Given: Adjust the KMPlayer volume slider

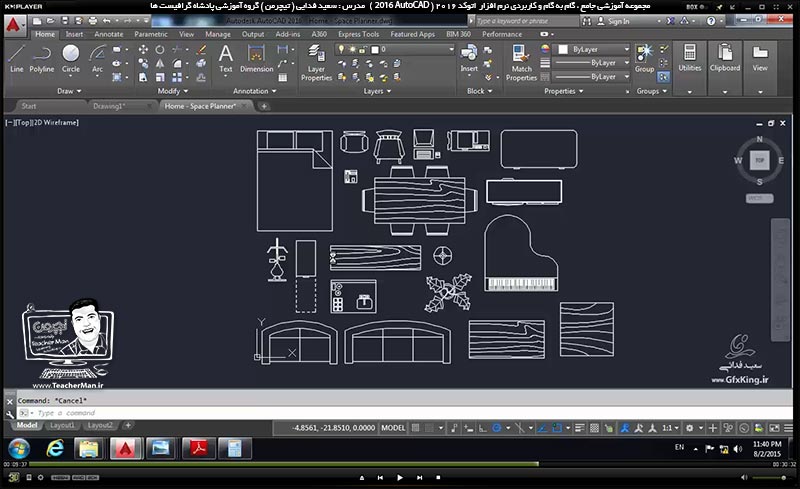Looking at the screenshot, I should pos(769,478).
